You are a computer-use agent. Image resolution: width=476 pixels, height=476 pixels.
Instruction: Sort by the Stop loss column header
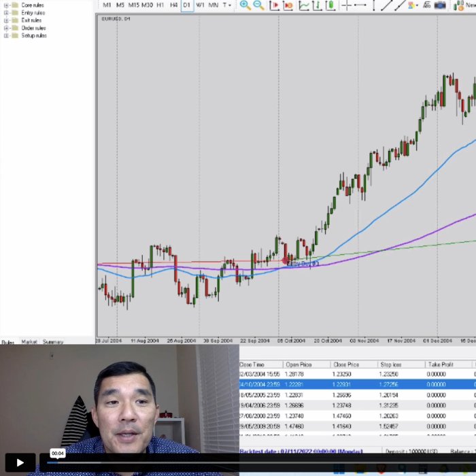401,364
